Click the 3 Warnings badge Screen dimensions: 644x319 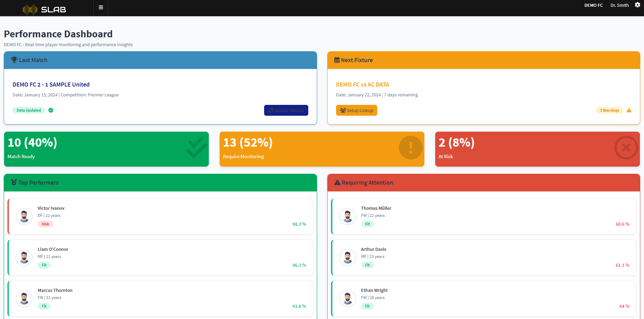(x=609, y=110)
